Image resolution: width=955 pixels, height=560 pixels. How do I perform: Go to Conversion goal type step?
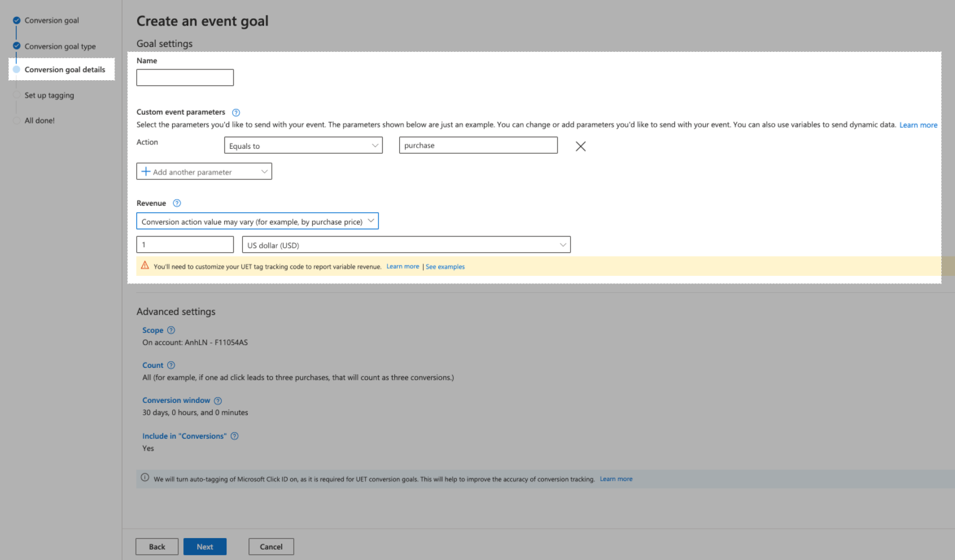tap(60, 46)
